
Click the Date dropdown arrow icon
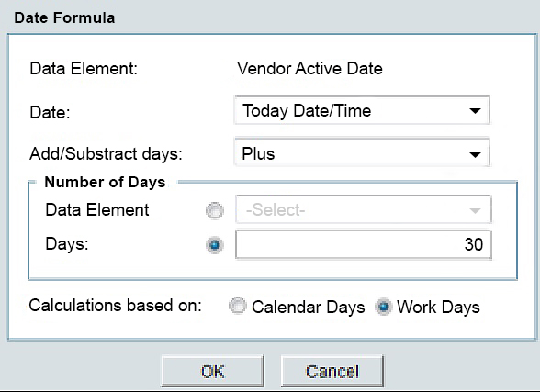pos(475,111)
